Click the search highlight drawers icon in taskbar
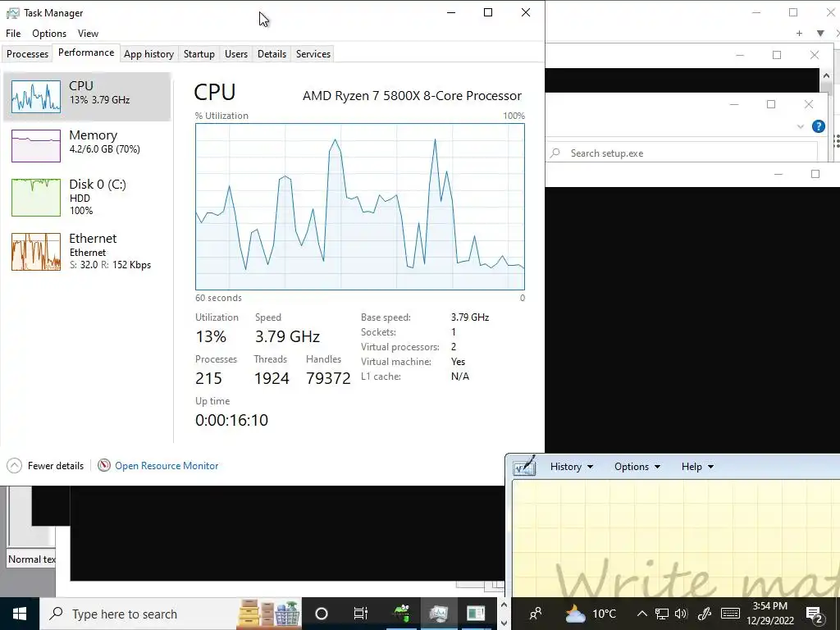The width and height of the screenshot is (840, 630). [x=269, y=614]
